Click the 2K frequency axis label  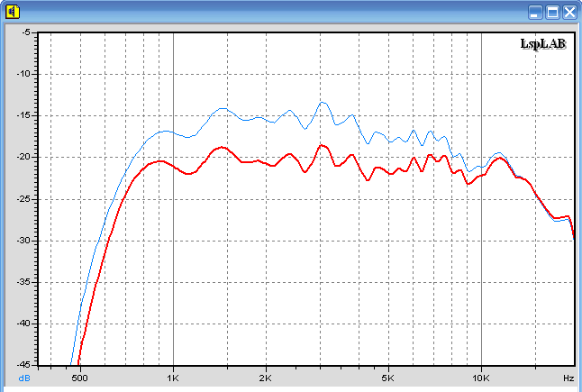[x=266, y=378]
